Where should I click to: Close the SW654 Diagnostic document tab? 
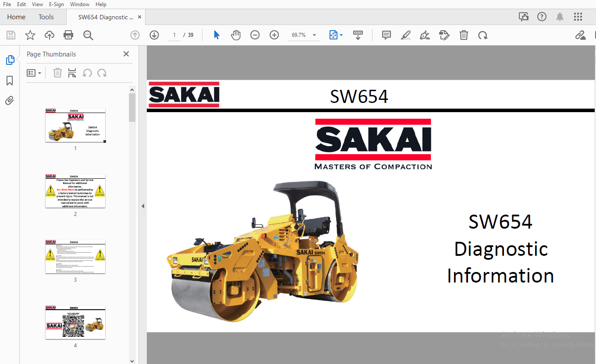click(x=140, y=17)
